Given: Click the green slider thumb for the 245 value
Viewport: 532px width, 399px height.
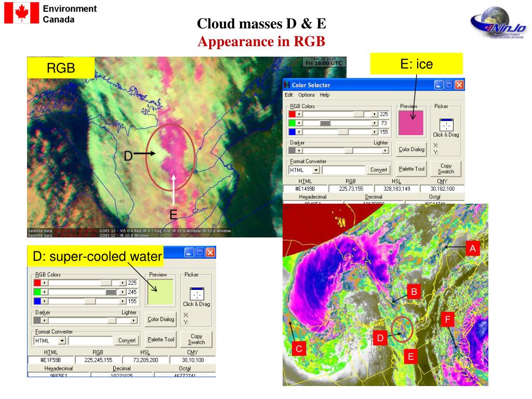Looking at the screenshot, I should [x=111, y=292].
